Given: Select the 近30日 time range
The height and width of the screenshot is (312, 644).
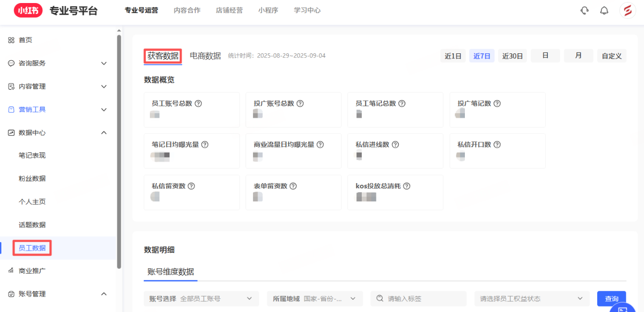Looking at the screenshot, I should [512, 56].
